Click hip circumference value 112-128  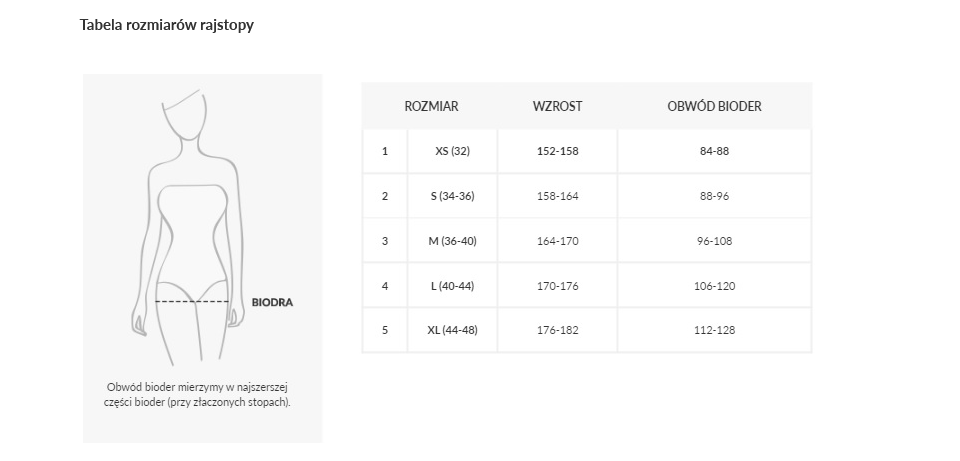[x=714, y=330]
